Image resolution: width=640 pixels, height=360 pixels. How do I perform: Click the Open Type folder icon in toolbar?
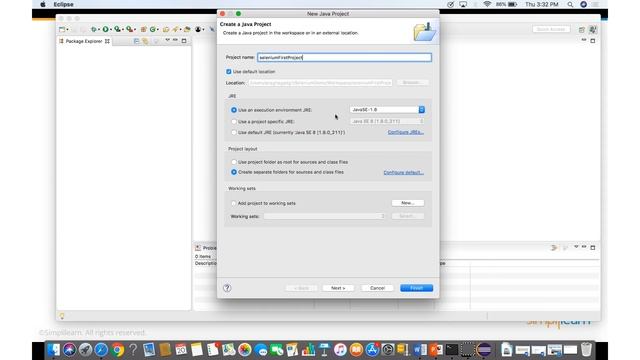pos(166,29)
